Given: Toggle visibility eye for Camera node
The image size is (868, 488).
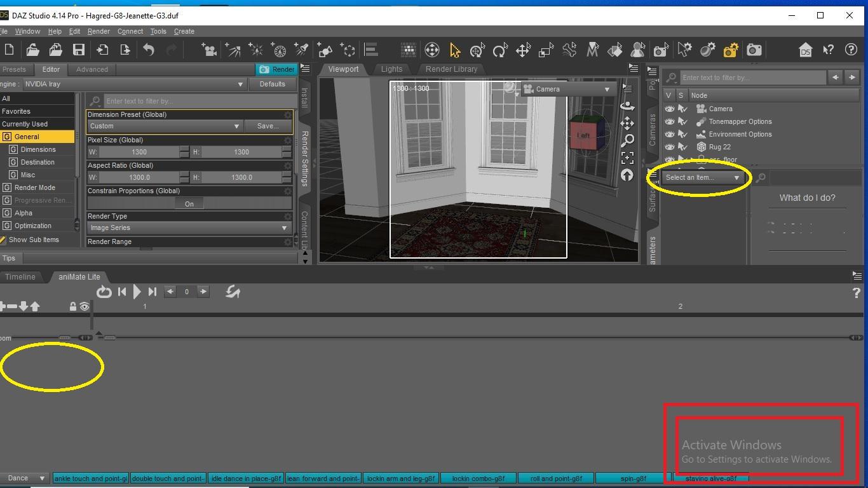Looking at the screenshot, I should pyautogui.click(x=669, y=109).
